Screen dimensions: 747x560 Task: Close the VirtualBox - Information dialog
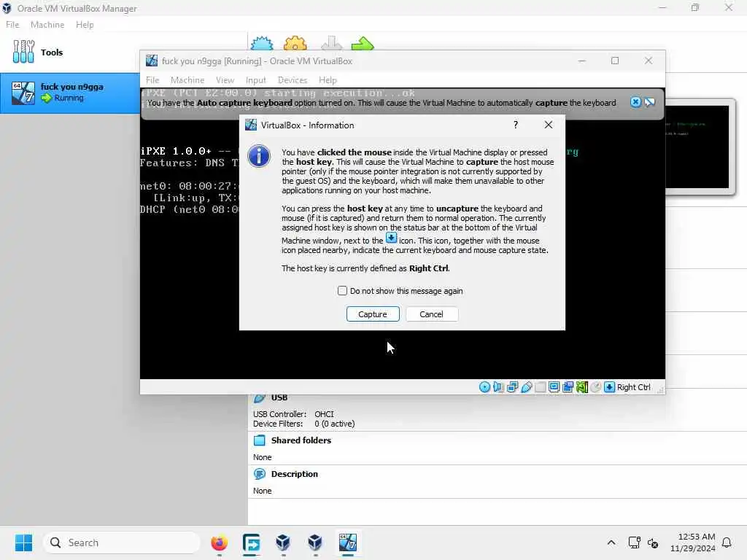549,125
